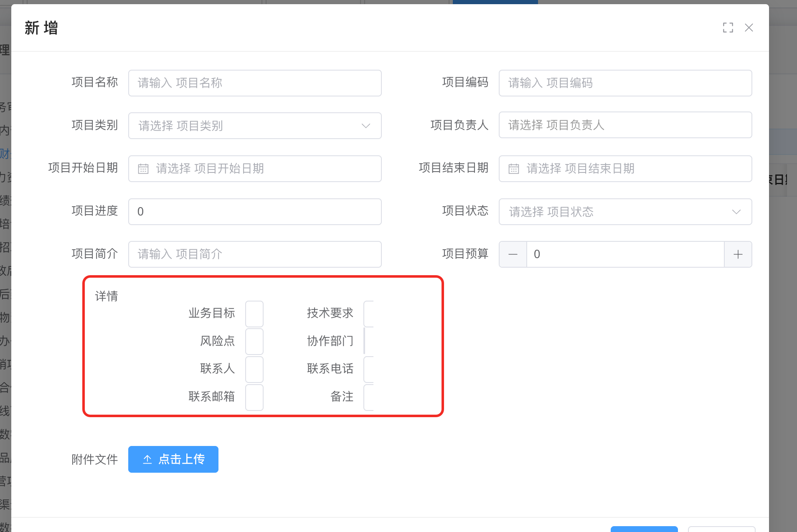This screenshot has width=797, height=532.
Task: Expand the 项目类别 dropdown
Action: (366, 126)
